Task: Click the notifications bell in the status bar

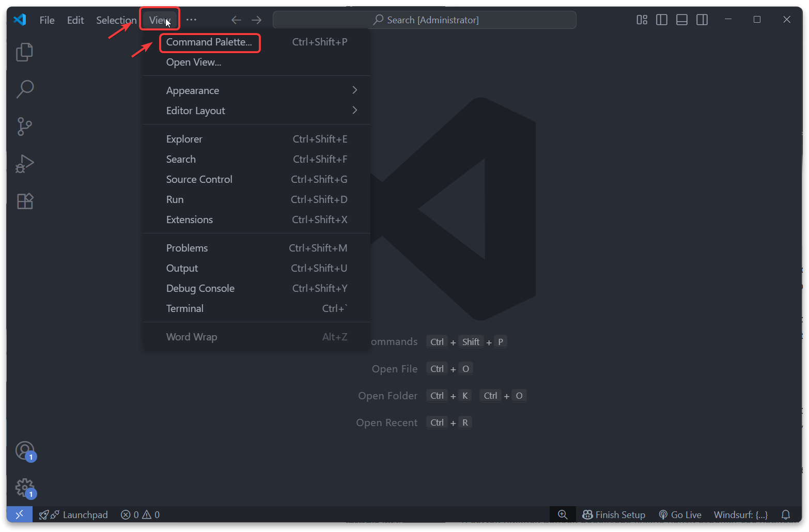Action: click(x=786, y=514)
